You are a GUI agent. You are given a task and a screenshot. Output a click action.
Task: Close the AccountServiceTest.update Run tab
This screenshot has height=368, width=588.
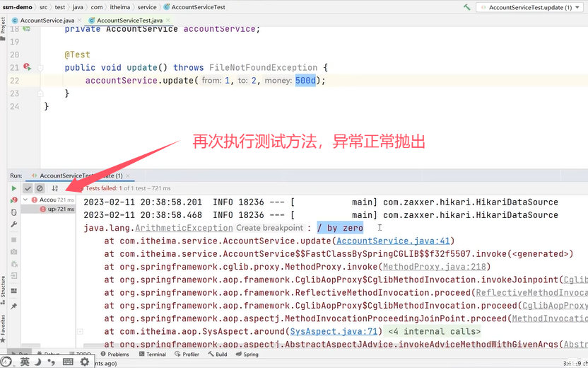(128, 176)
